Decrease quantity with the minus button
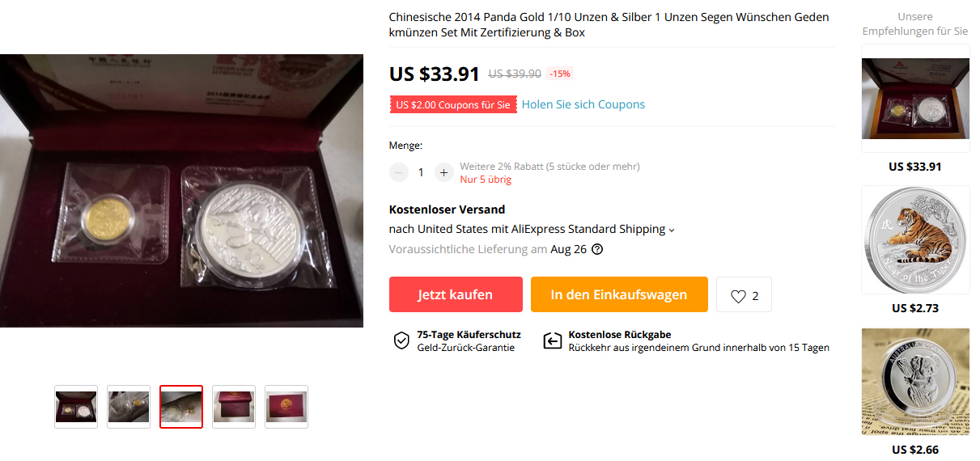The image size is (980, 461). [399, 172]
